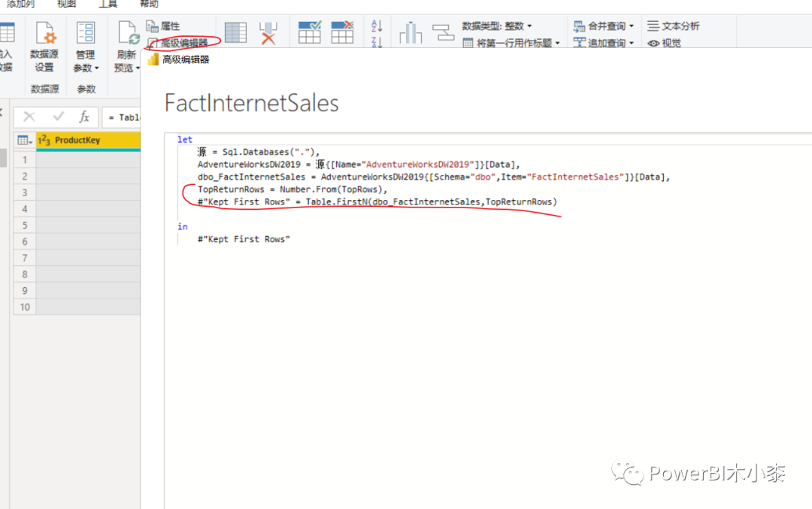This screenshot has height=509, width=812.
Task: Click the keep rows icon
Action: (x=310, y=32)
